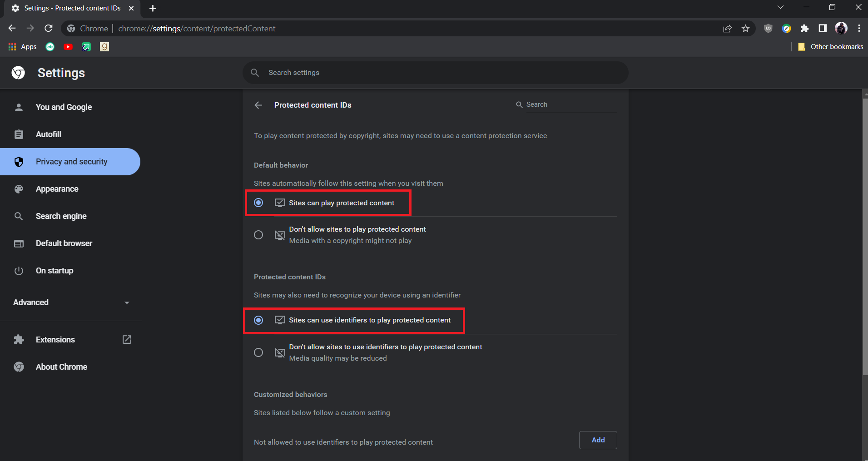
Task: Open tab search chevron in title bar
Action: [x=780, y=7]
